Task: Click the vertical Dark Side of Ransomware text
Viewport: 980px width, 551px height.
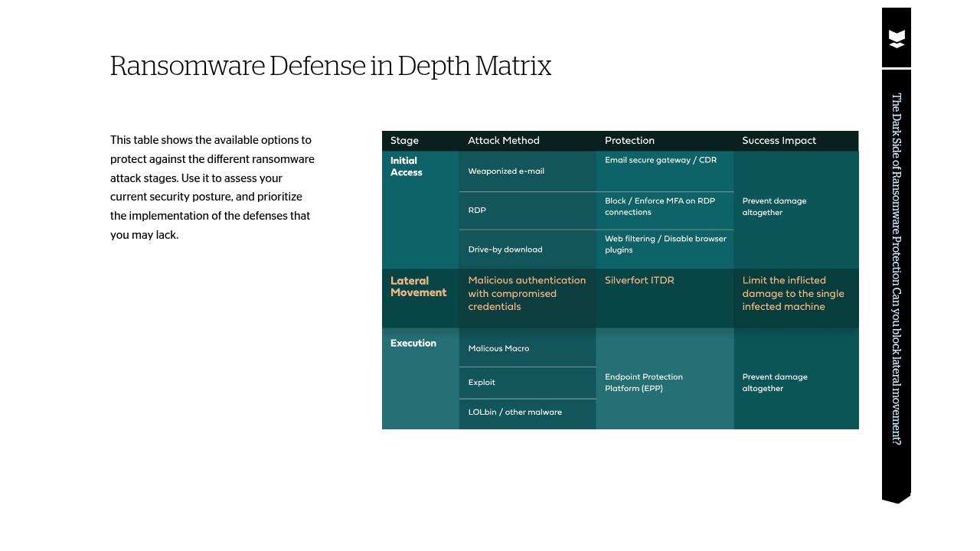Action: (x=895, y=268)
